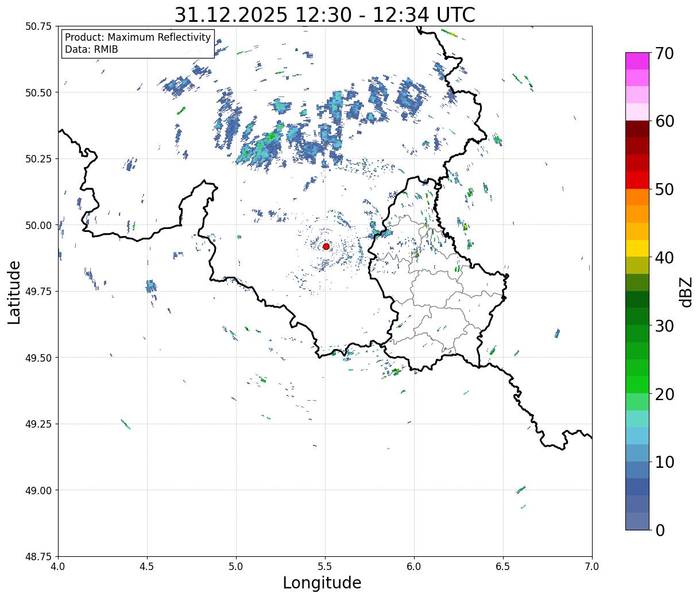Click the 'Longitude' axis label
This screenshot has width=700, height=597.
322,583
